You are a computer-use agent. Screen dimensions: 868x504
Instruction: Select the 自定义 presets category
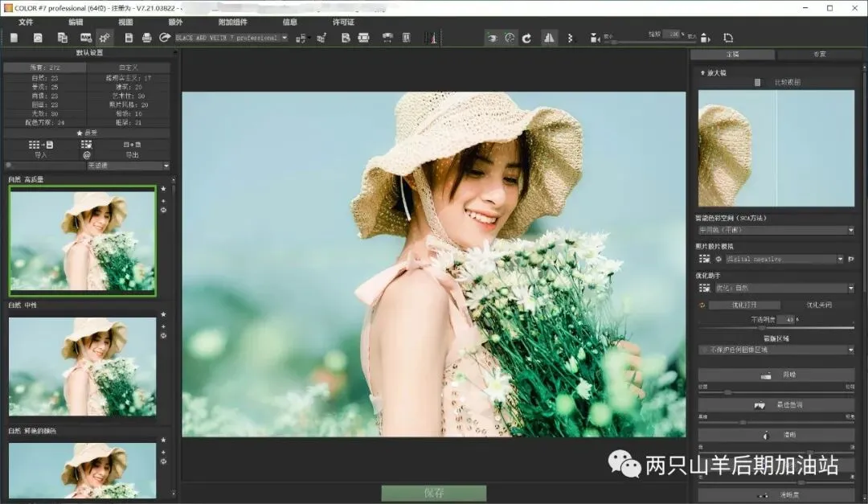(129, 68)
